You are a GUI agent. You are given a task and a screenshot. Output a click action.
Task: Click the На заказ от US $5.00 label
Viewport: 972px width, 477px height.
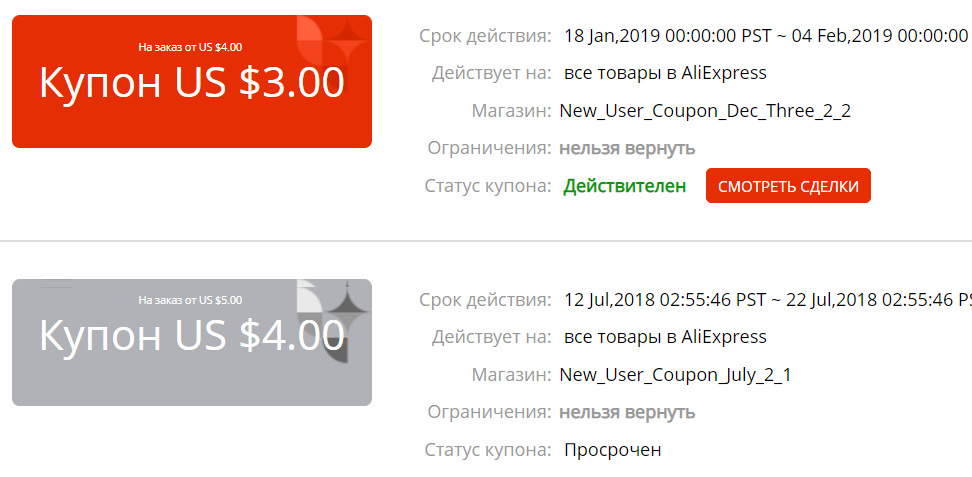pyautogui.click(x=190, y=300)
